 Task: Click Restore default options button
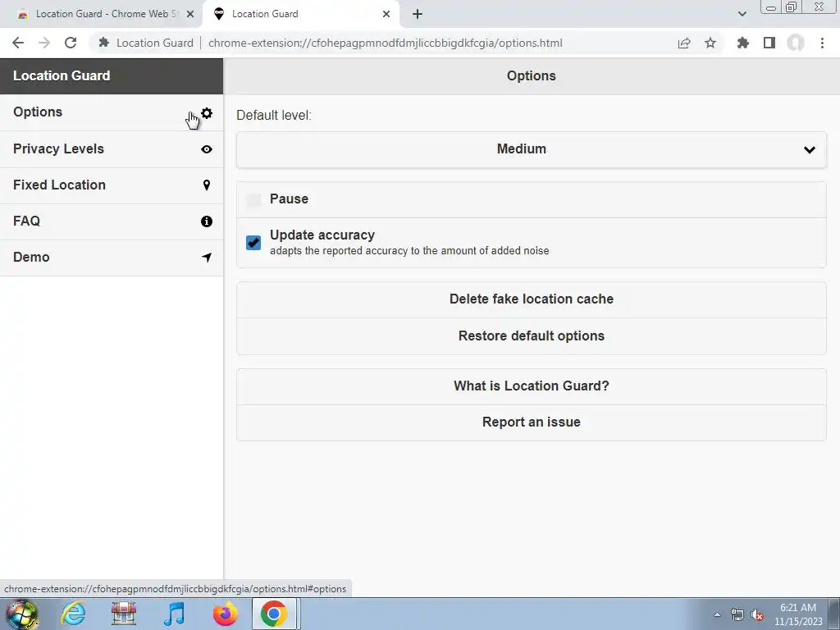(532, 336)
